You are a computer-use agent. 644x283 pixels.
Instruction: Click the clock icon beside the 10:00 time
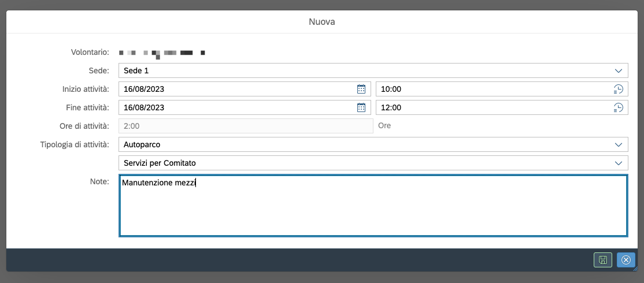coord(618,89)
